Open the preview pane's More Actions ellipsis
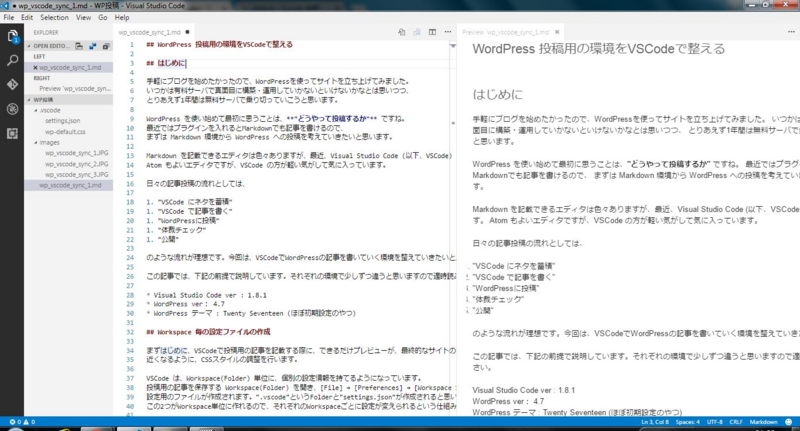This screenshot has height=431, width=800. (x=791, y=32)
